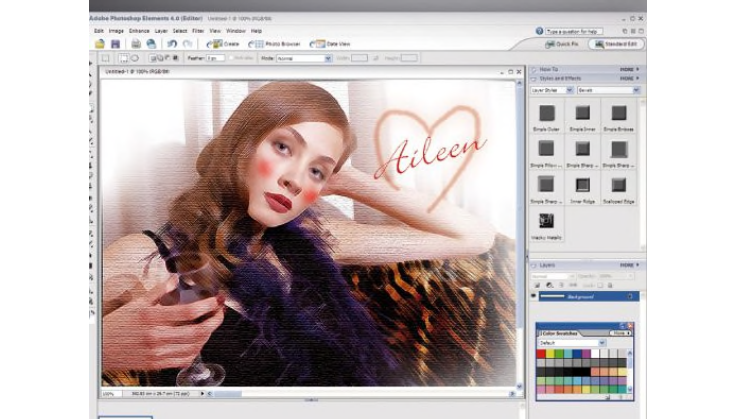Click the Undo arrow icon

172,44
